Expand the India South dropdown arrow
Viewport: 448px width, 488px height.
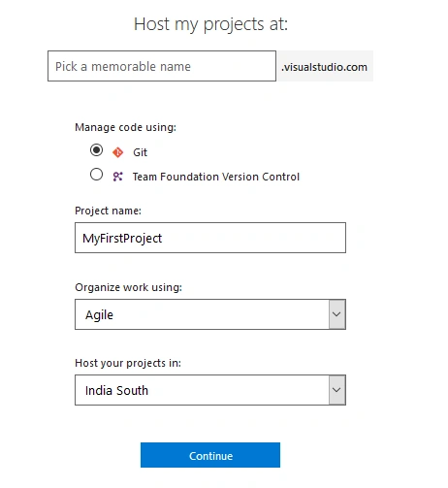pyautogui.click(x=336, y=390)
